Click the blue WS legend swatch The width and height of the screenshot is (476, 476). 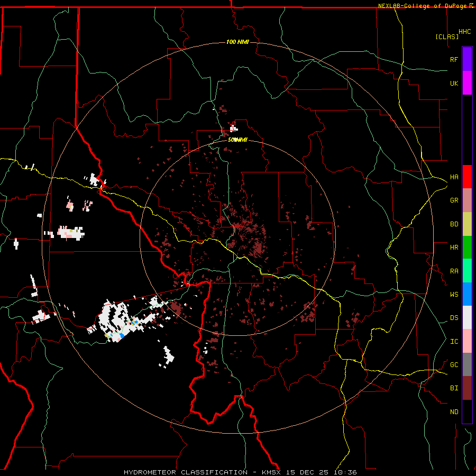coord(467,294)
